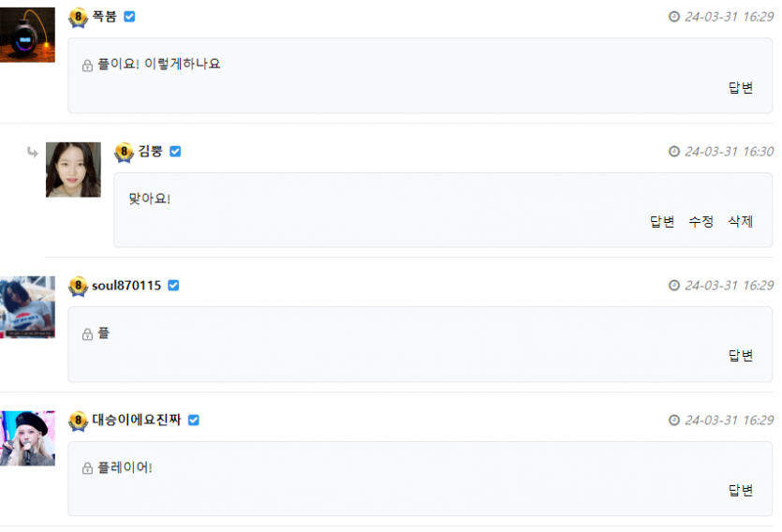Toggle the blue checkmark next to soul870115

tap(173, 286)
